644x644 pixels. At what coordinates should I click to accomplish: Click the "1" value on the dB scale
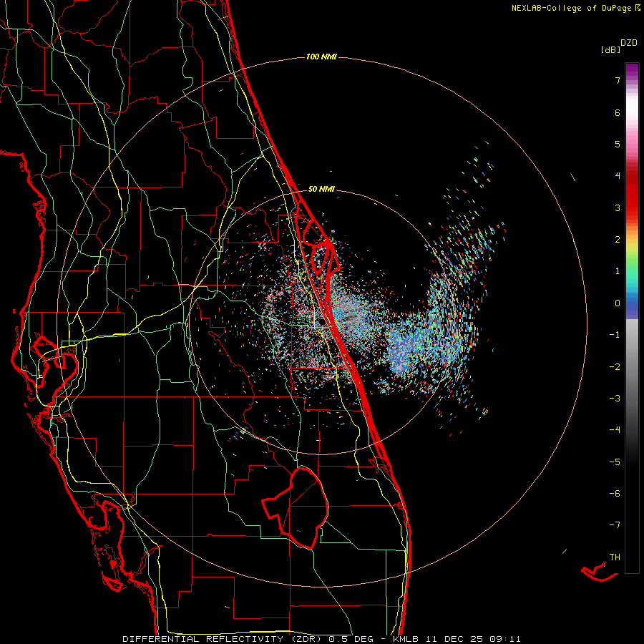[x=618, y=271]
